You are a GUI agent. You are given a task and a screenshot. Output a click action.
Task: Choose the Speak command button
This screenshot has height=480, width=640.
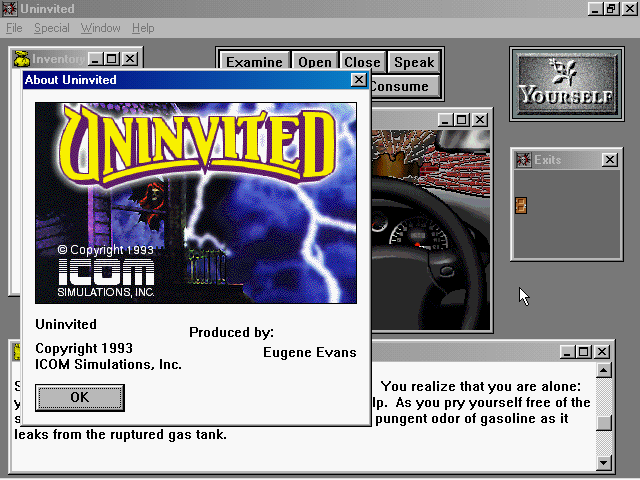414,62
